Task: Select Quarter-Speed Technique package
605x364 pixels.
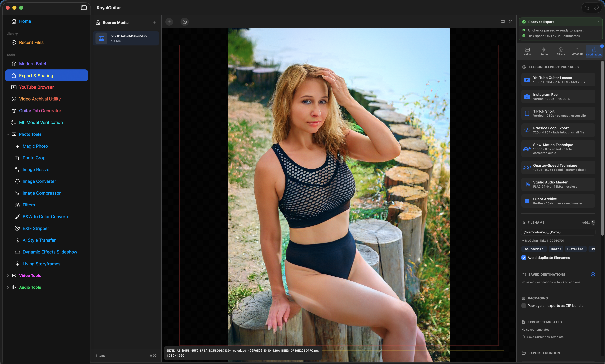Action: click(558, 168)
